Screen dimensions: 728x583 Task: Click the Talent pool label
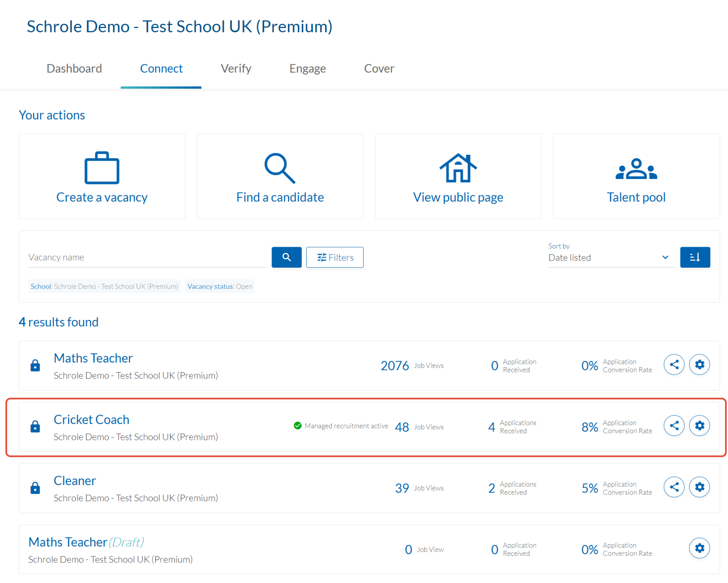click(636, 197)
